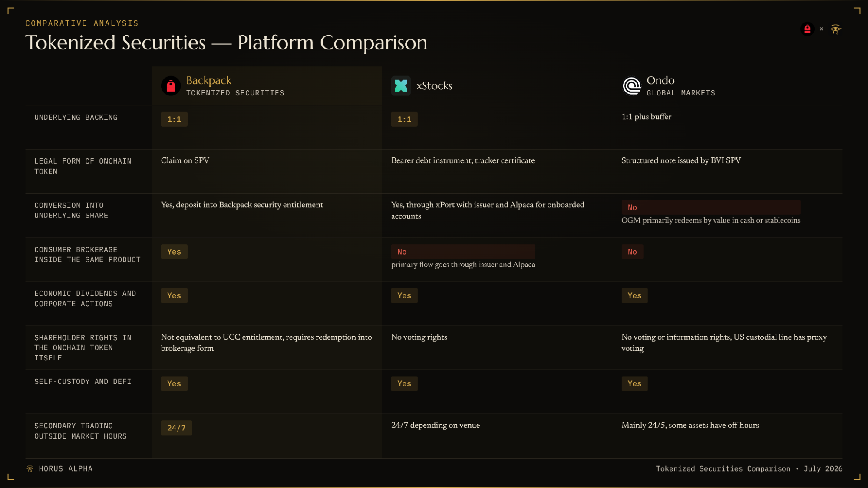Screen dimensions: 868x488
Task: Click the 'Claim on SPV' cell
Action: [185, 160]
